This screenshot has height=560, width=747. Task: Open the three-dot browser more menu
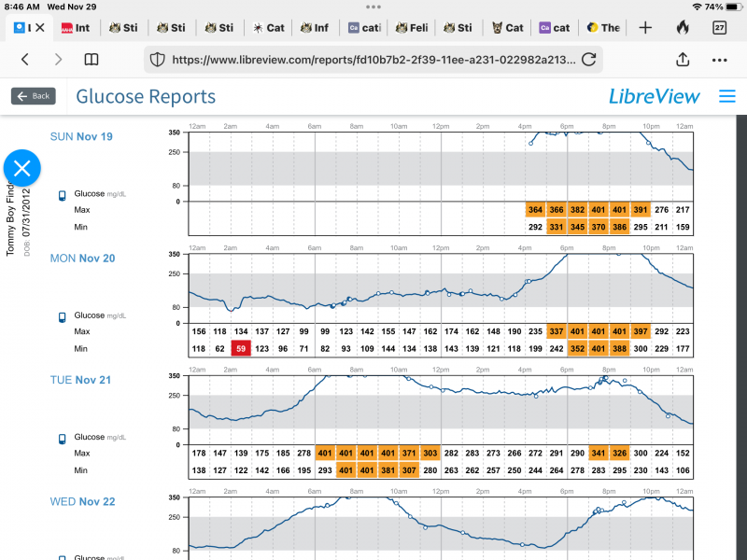[x=719, y=59]
